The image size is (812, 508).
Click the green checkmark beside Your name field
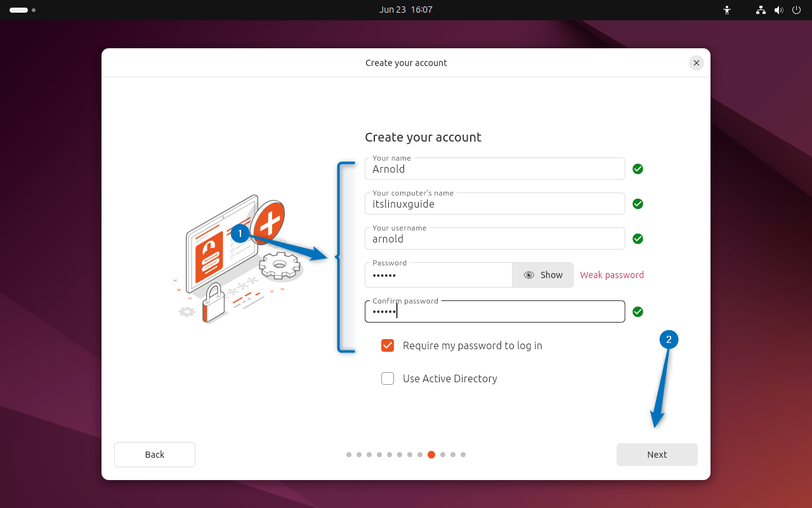[638, 169]
